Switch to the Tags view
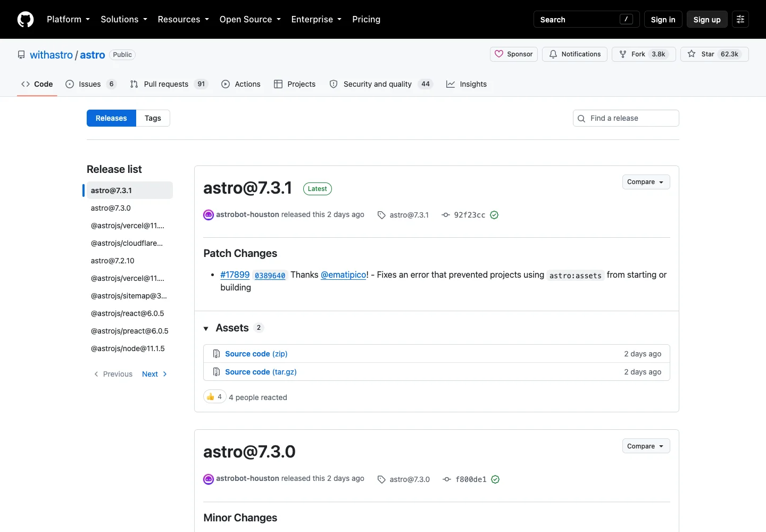The height and width of the screenshot is (532, 766). click(153, 118)
